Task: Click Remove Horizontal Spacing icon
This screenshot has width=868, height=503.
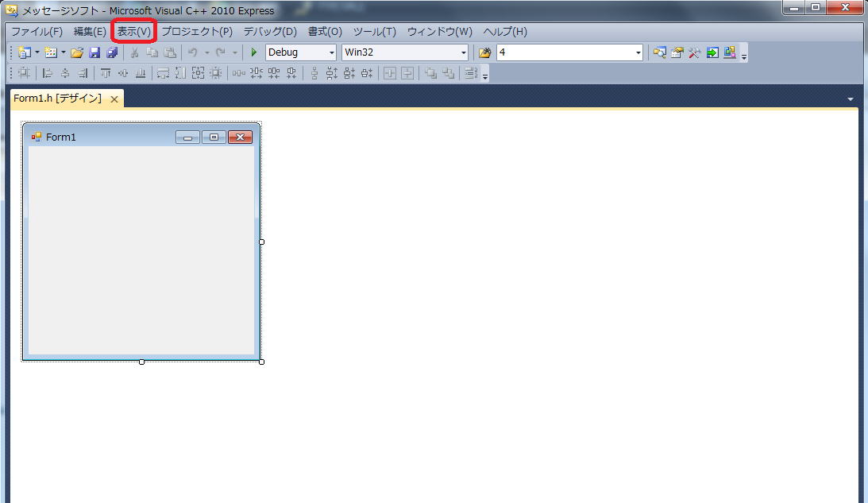Action: click(x=291, y=73)
